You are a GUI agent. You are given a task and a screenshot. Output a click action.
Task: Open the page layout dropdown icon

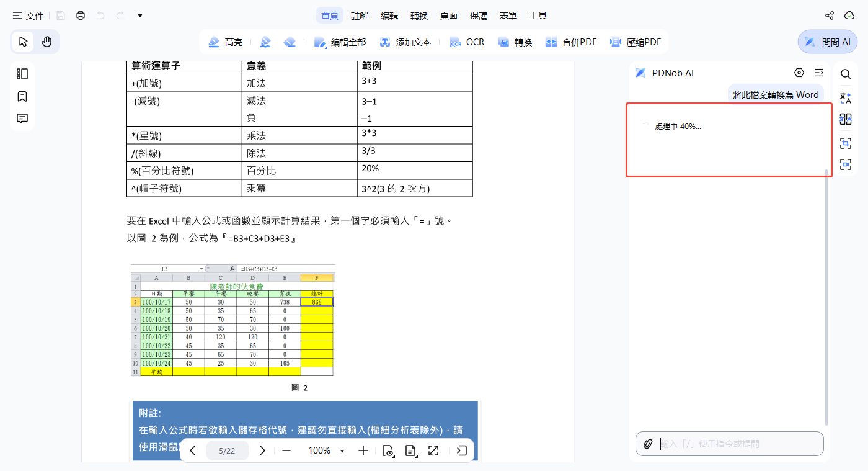pyautogui.click(x=410, y=451)
